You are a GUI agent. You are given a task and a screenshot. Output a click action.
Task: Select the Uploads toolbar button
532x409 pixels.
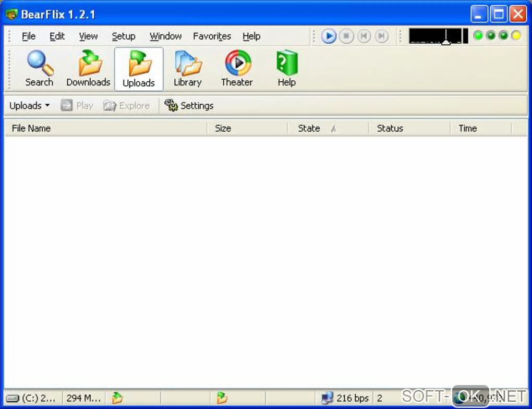[139, 69]
